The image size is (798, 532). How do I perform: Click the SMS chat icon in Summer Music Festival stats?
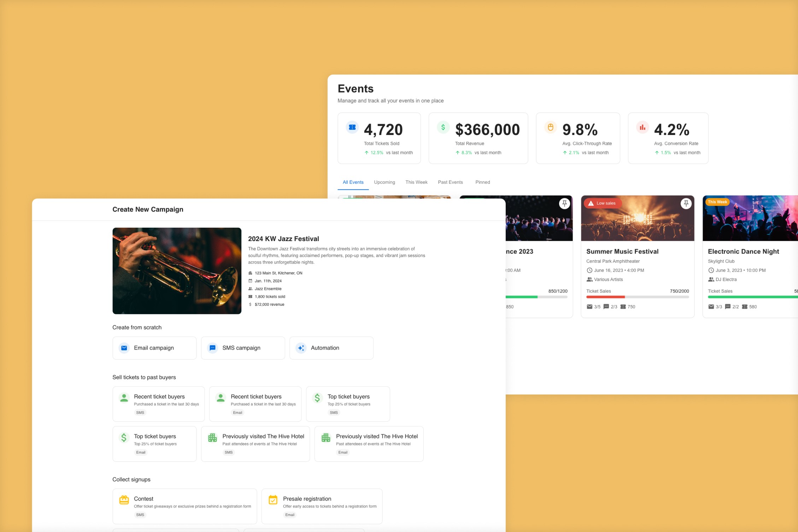[x=606, y=307]
